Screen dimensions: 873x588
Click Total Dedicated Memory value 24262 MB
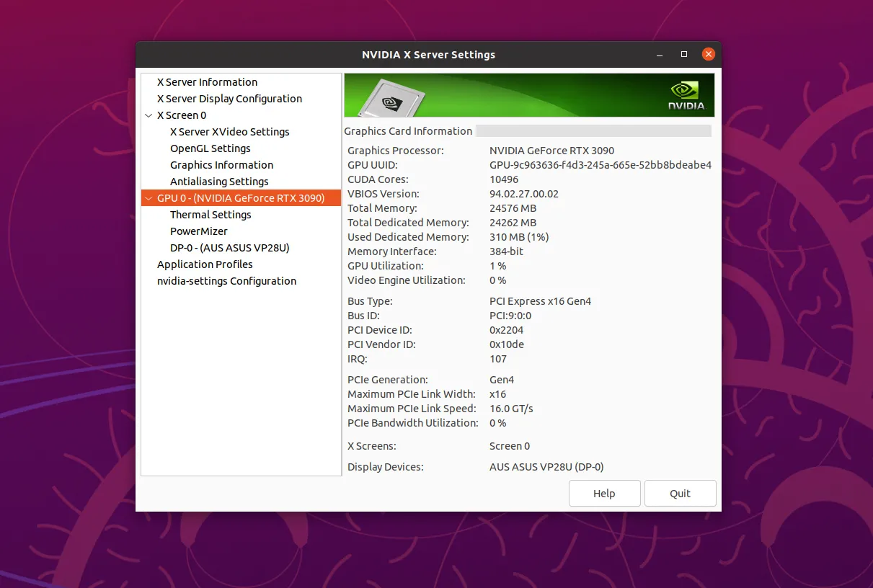coord(513,223)
